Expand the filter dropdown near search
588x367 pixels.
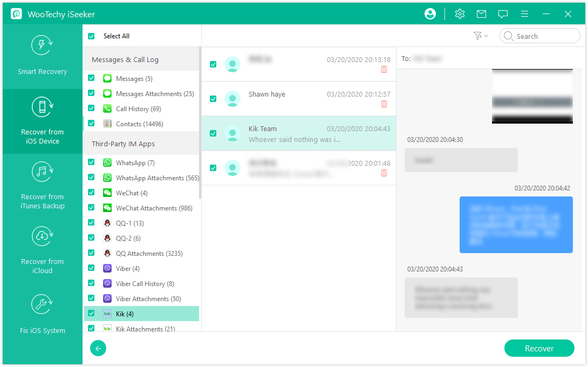[x=480, y=36]
